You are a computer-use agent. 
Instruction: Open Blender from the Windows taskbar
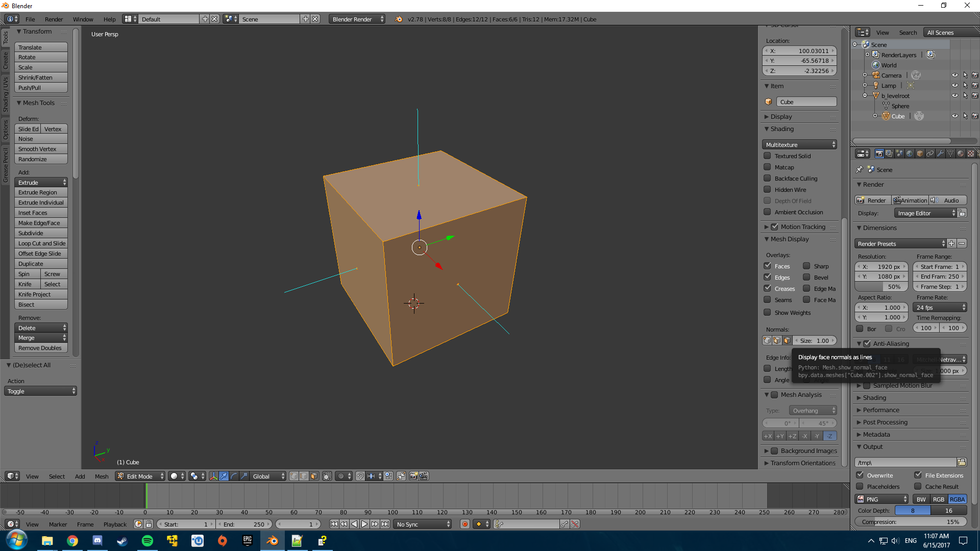(x=272, y=541)
